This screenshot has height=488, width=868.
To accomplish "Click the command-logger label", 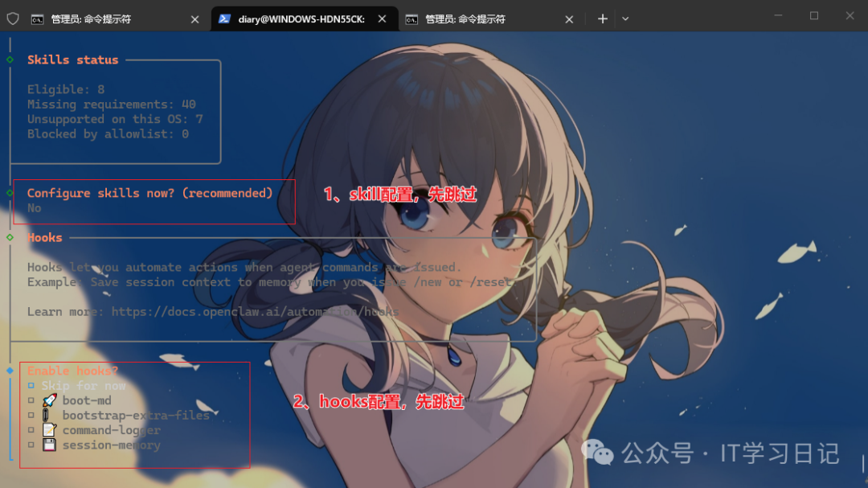I will tap(111, 430).
